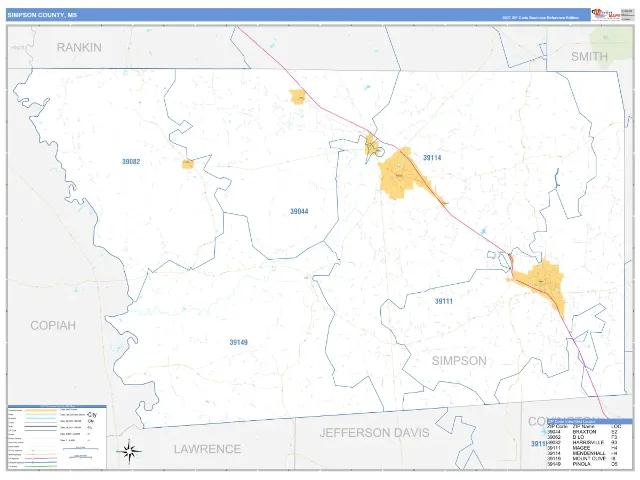Click the SIMPSON COUNTY, MS title
The image size is (640, 480).
(42, 15)
